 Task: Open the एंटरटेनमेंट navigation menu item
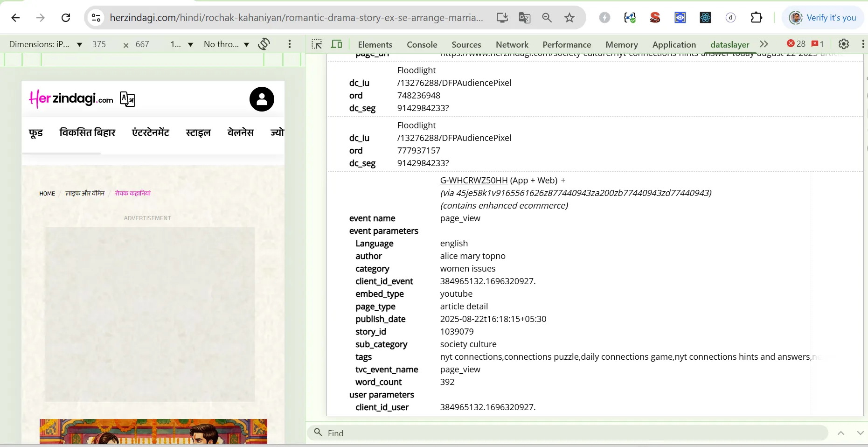[x=150, y=133]
